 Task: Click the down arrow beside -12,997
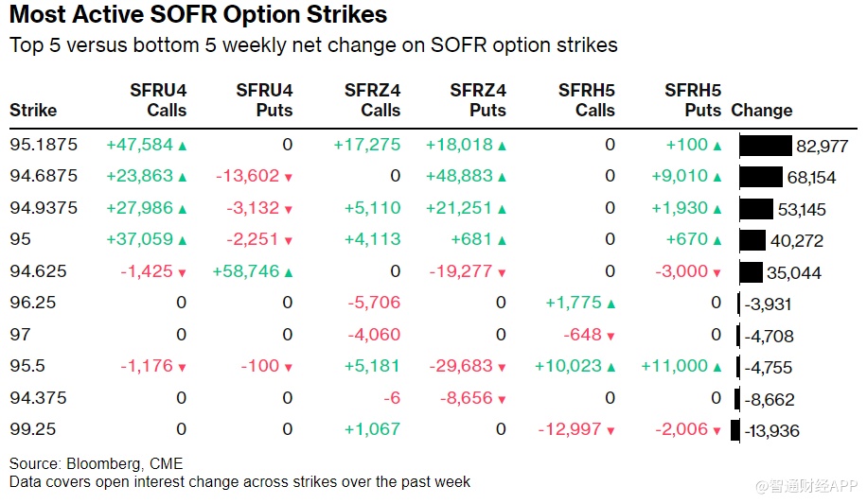(610, 430)
